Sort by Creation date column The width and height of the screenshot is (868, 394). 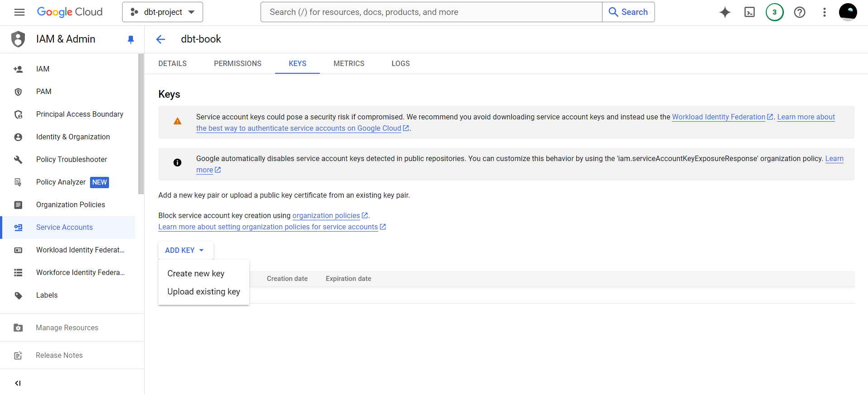tap(287, 279)
